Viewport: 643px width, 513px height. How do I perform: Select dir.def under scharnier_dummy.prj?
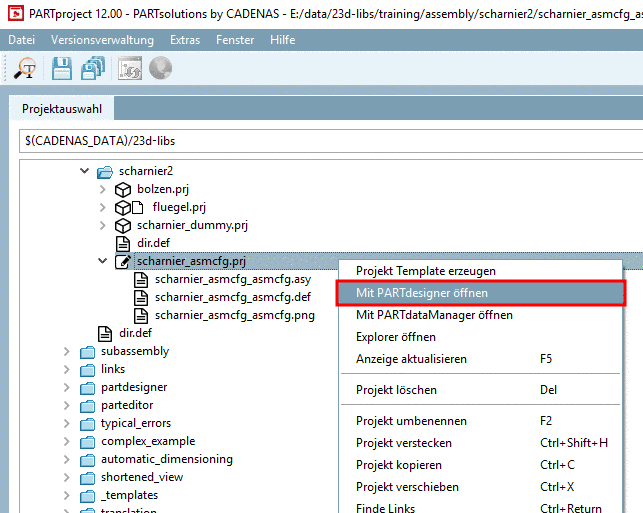point(153,243)
